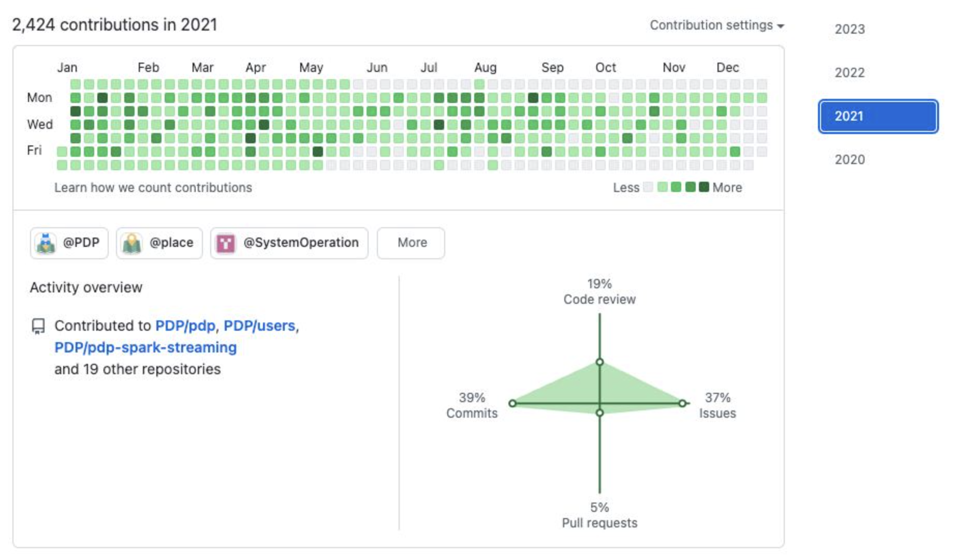Click the lightest gray legend swatch next to Less

648,187
